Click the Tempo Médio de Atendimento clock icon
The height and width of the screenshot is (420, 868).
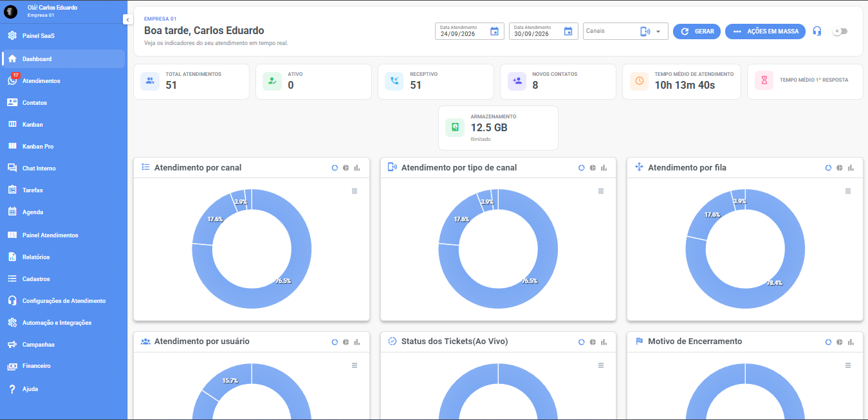click(639, 81)
